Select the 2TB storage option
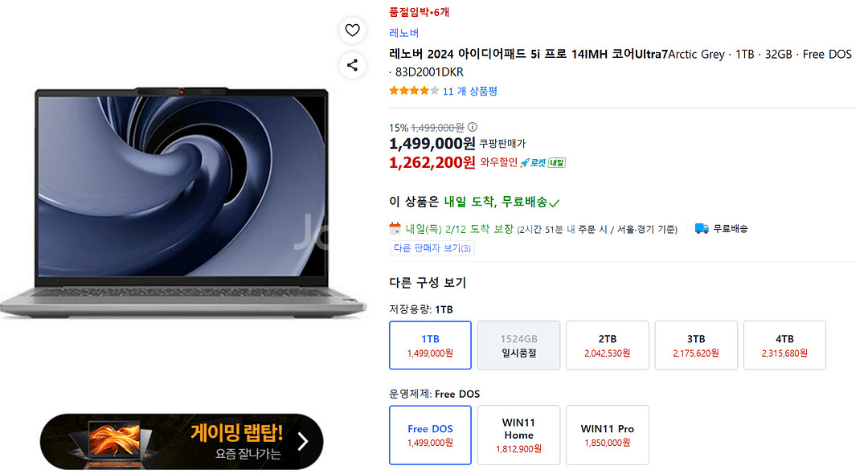The image size is (868, 474). pyautogui.click(x=608, y=345)
